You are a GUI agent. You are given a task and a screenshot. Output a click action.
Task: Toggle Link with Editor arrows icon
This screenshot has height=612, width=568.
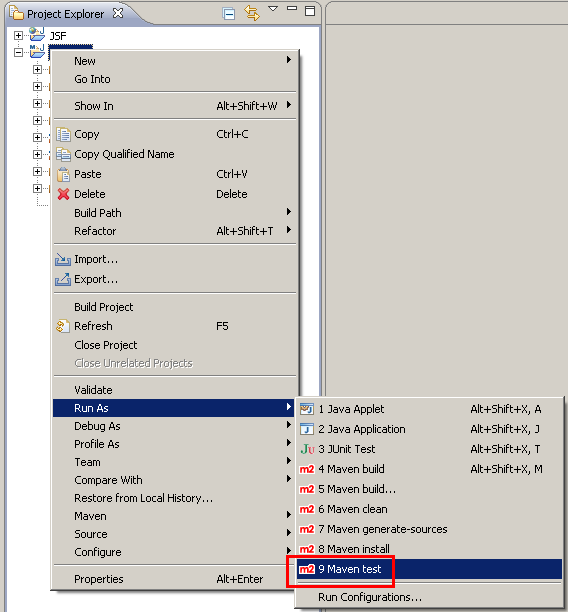click(252, 13)
